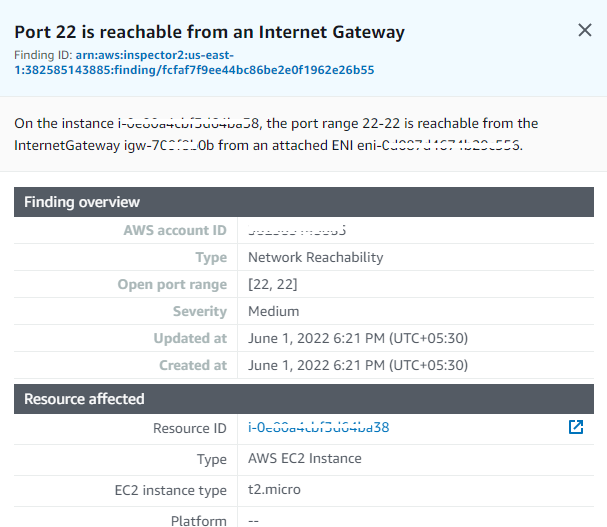The image size is (607, 527).
Task: Click the finding description paragraph text
Action: click(x=276, y=134)
